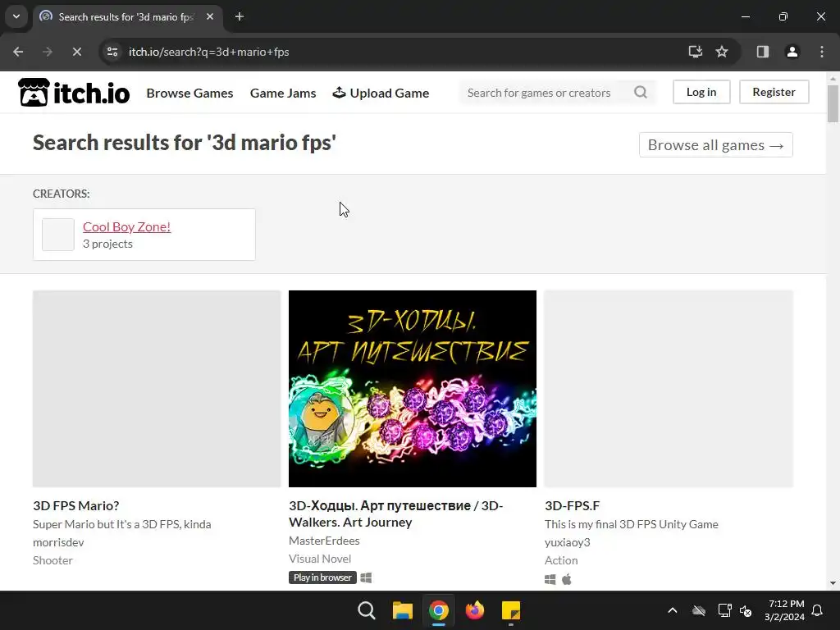Viewport: 840px width, 630px height.
Task: Open 3D-Walkers. Art Journey title link
Action: [x=395, y=514]
